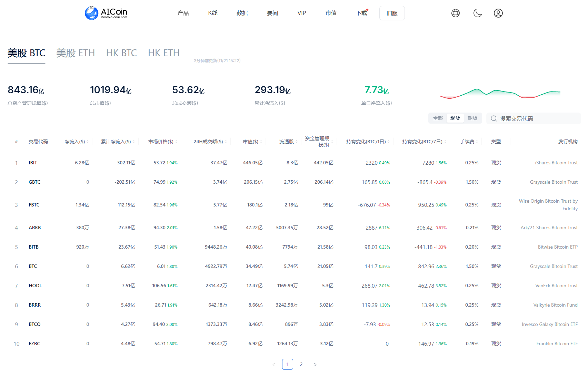Switch to 美股 ETH tab

click(76, 53)
